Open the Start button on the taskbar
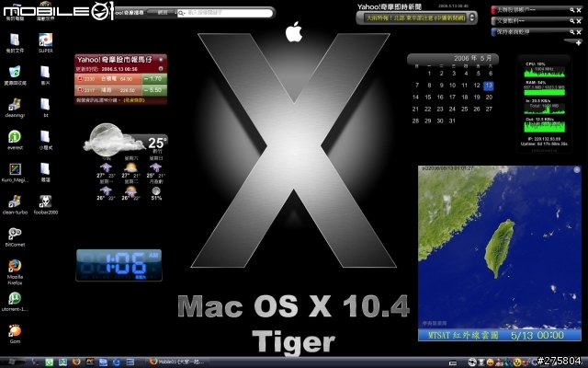Viewport: 588px width, 368px height. (x=11, y=362)
